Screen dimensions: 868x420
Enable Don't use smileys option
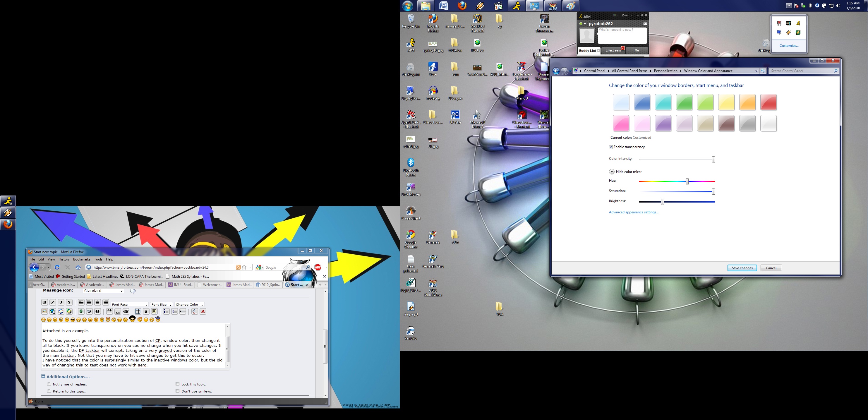pos(178,391)
